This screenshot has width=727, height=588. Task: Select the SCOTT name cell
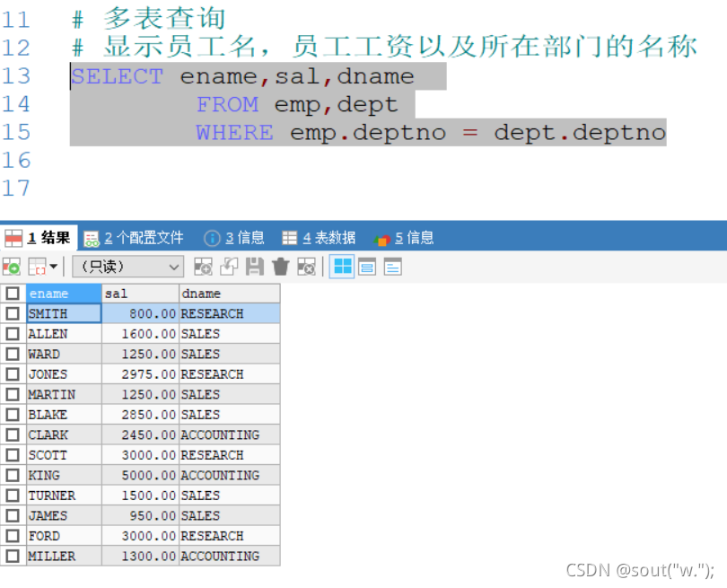[64, 455]
